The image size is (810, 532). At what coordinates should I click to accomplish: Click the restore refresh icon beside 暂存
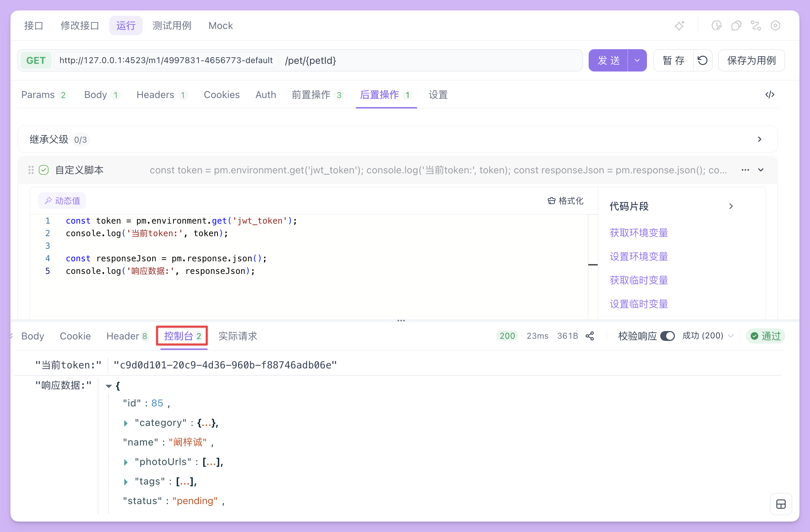702,60
